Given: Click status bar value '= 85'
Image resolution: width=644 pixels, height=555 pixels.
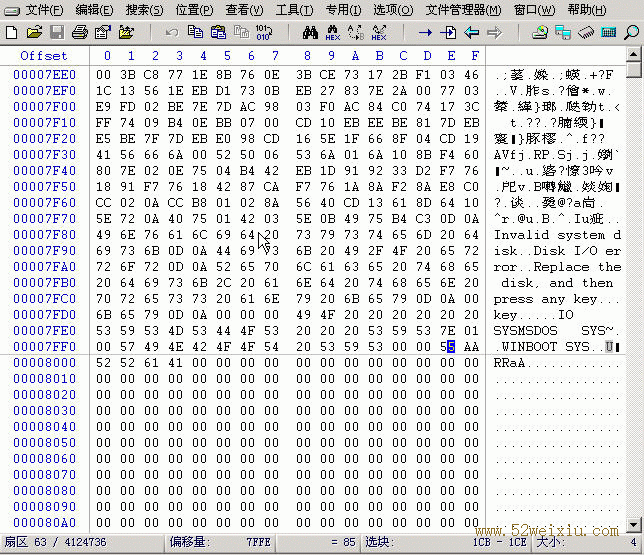Looking at the screenshot, I should (x=343, y=542).
